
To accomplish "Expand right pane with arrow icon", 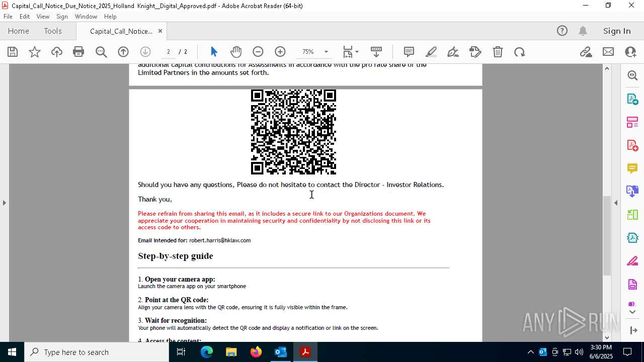I will [633, 330].
